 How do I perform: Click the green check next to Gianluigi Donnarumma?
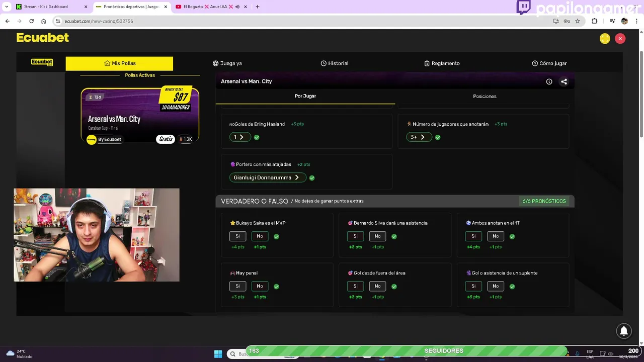click(312, 177)
